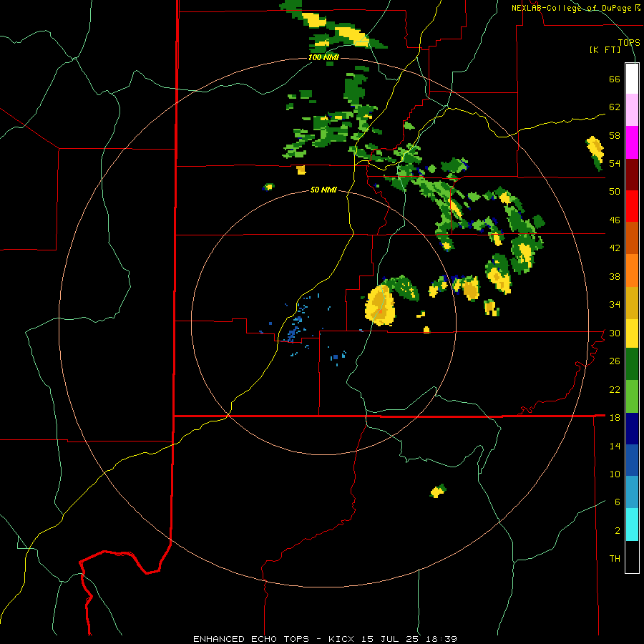The height and width of the screenshot is (644, 644).
Task: Click the '14' legend value
Action: click(x=615, y=446)
